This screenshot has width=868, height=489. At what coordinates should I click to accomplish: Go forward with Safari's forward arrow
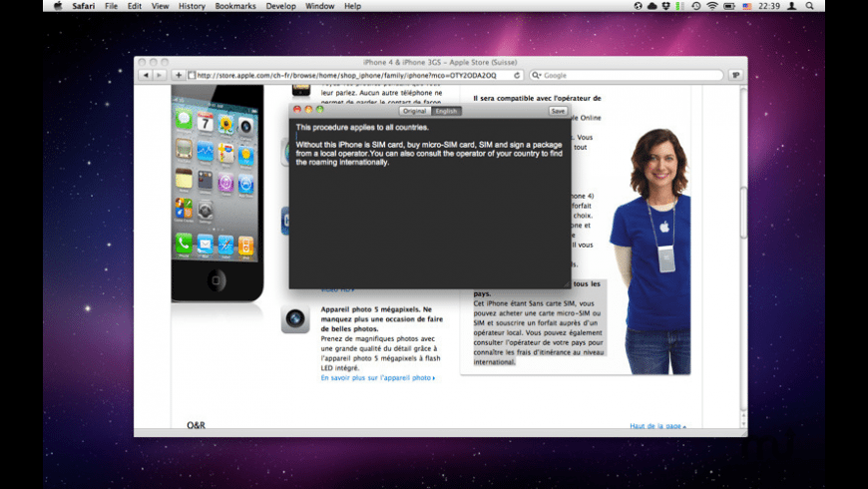159,75
